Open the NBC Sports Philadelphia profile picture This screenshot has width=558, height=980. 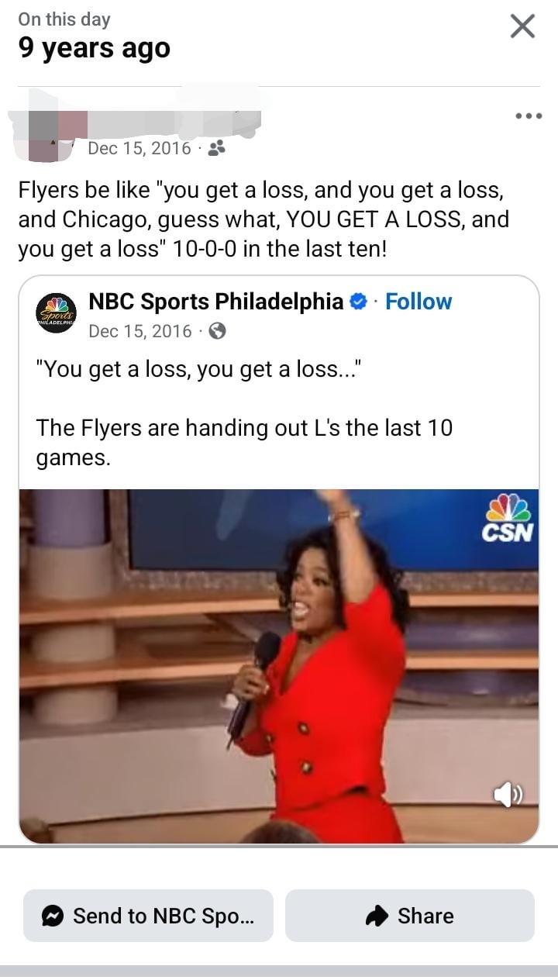[57, 314]
